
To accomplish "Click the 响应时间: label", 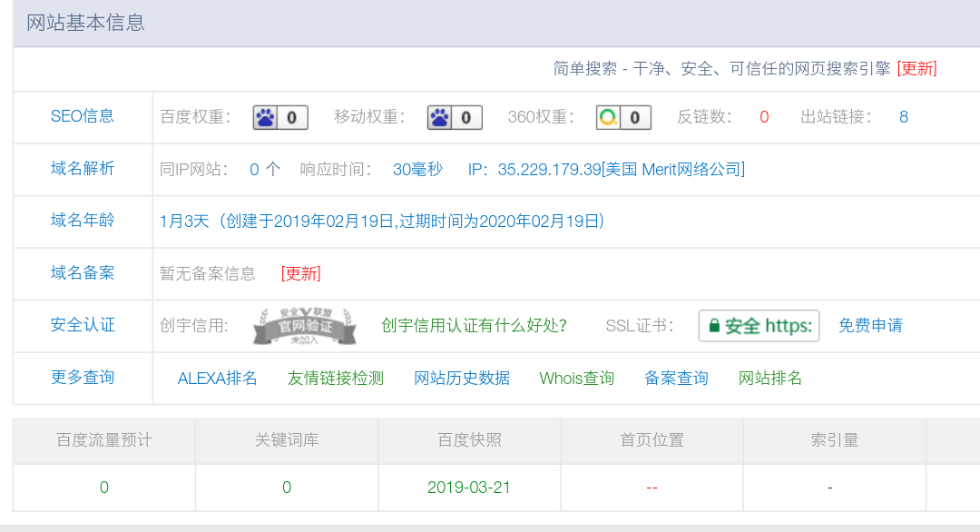I will [336, 170].
